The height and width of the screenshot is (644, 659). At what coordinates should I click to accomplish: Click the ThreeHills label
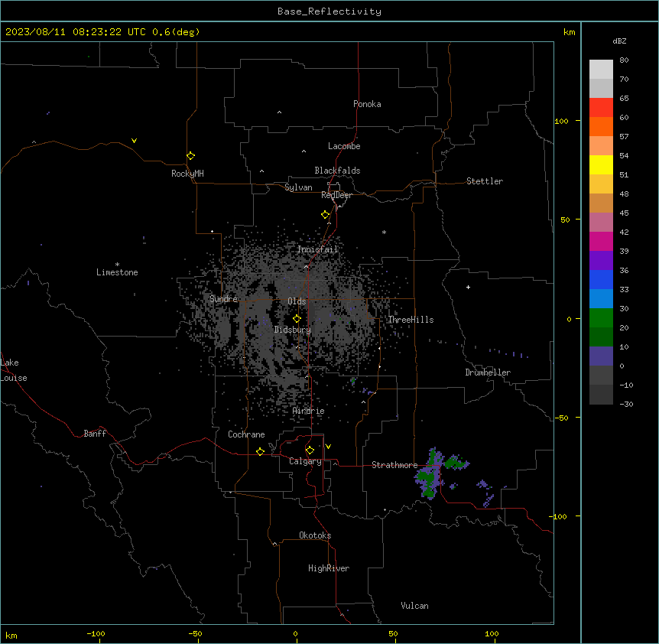point(411,320)
